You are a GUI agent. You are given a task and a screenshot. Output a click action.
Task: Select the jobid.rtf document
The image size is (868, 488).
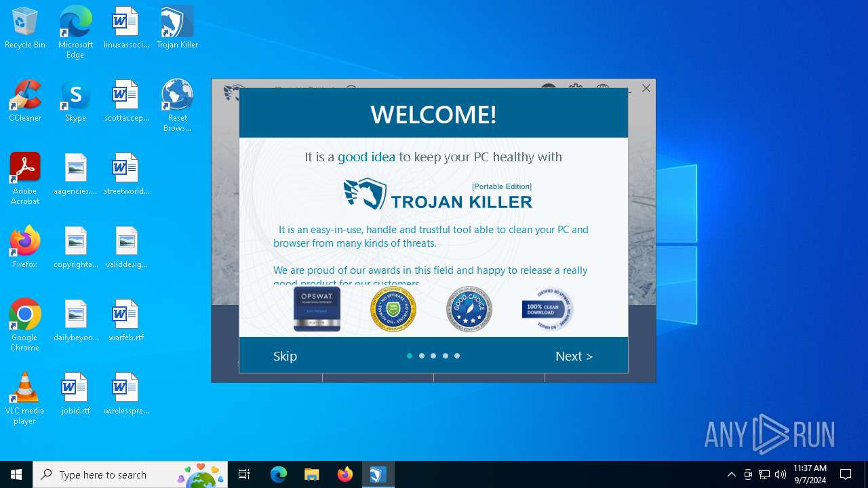coord(75,394)
